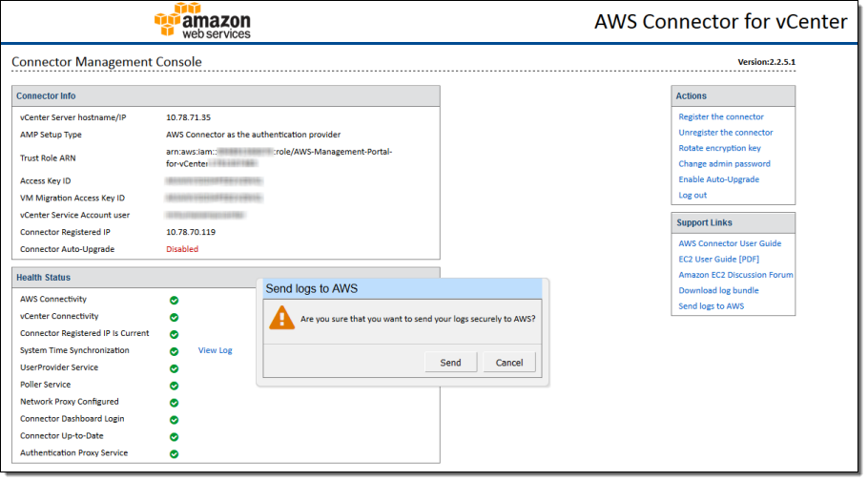Click the Amazon Web Services logo
This screenshot has width=868, height=482.
(x=202, y=21)
